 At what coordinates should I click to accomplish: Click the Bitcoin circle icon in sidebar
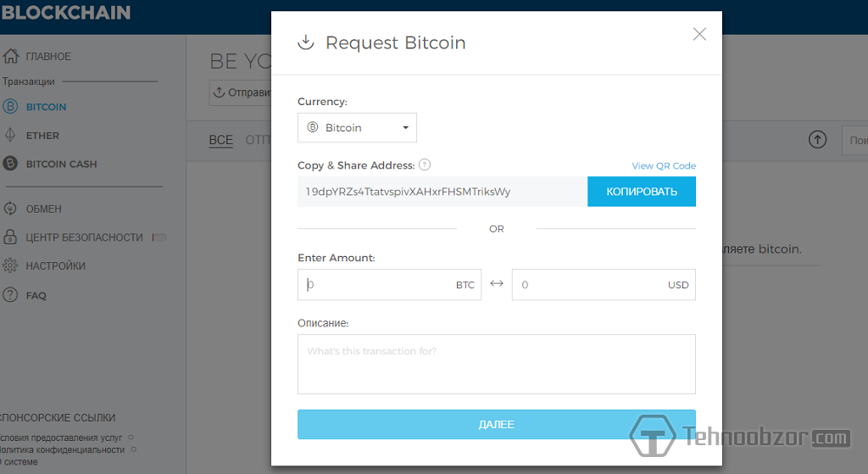pos(10,106)
